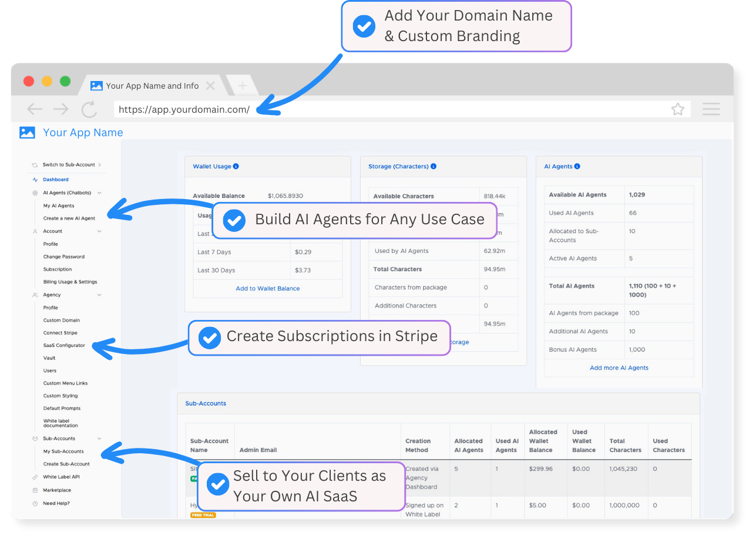Click the info icon beside AI Agents panel title
Viewport: 756px width, 536px height.
tap(577, 167)
